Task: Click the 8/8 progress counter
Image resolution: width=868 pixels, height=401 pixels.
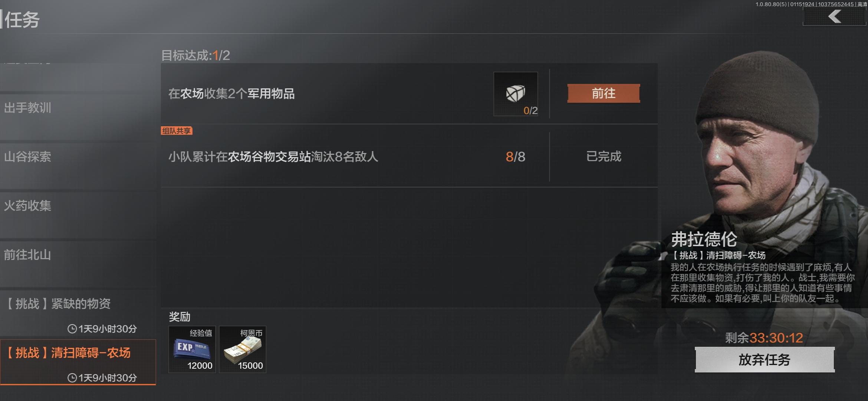Action: (x=515, y=157)
